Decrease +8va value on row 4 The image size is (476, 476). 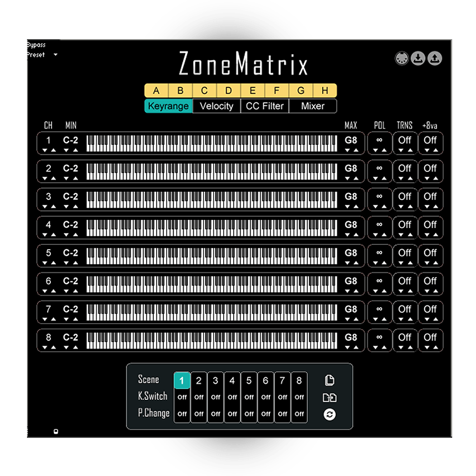pos(427,235)
